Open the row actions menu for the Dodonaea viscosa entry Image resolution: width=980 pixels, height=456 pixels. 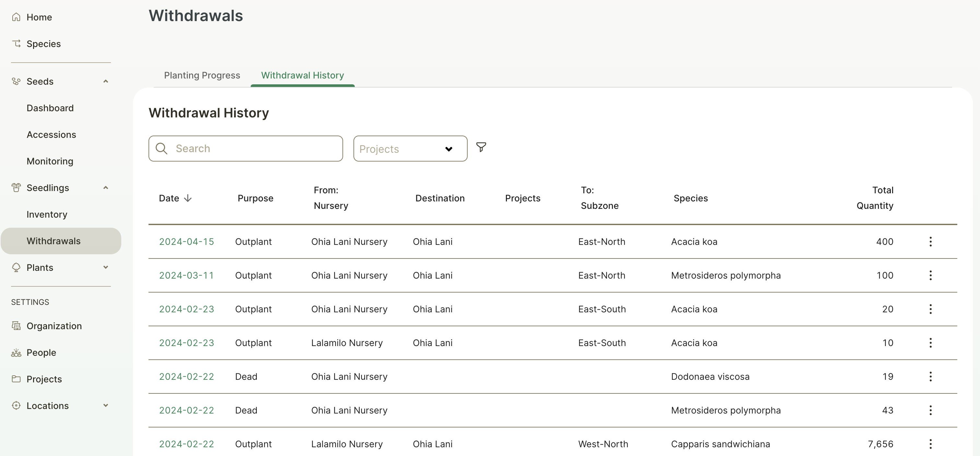point(930,376)
